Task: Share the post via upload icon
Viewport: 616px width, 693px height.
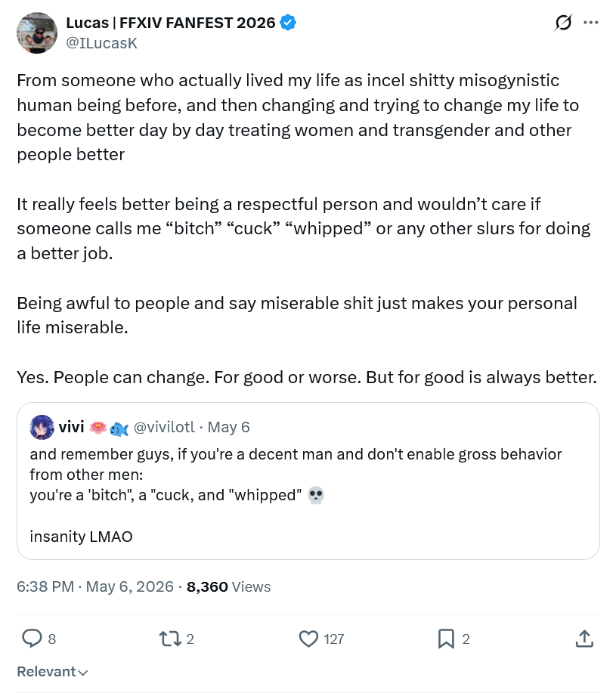Action: pos(584,639)
